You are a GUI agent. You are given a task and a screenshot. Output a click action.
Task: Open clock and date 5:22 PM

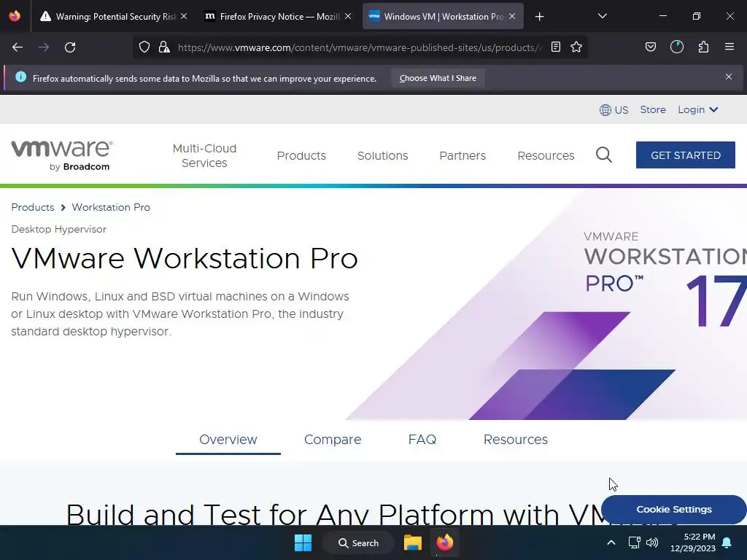(x=693, y=542)
